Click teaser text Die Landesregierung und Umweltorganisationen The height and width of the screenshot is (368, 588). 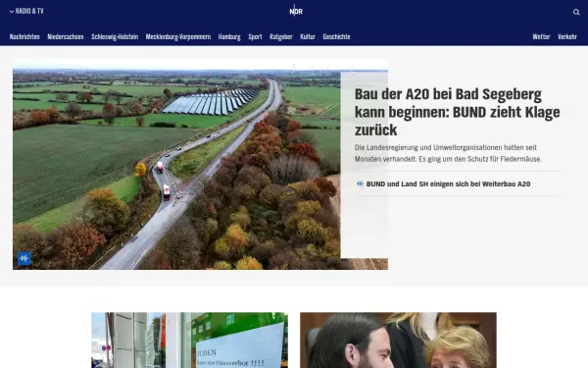tap(448, 153)
